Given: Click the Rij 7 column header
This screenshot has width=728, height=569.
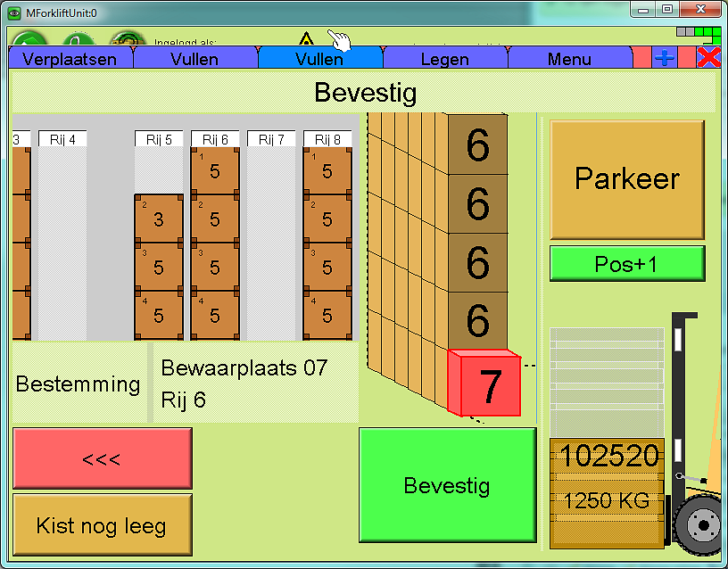Looking at the screenshot, I should coord(271,139).
